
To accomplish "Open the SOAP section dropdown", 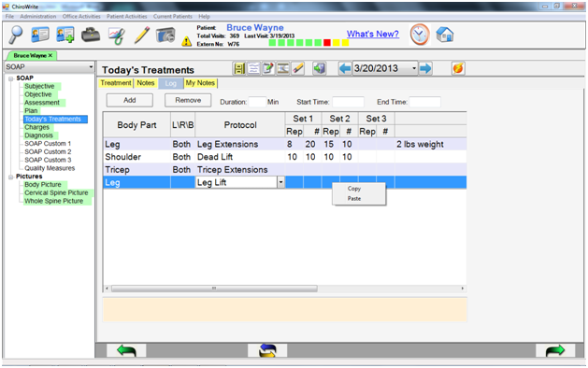I will coord(91,67).
